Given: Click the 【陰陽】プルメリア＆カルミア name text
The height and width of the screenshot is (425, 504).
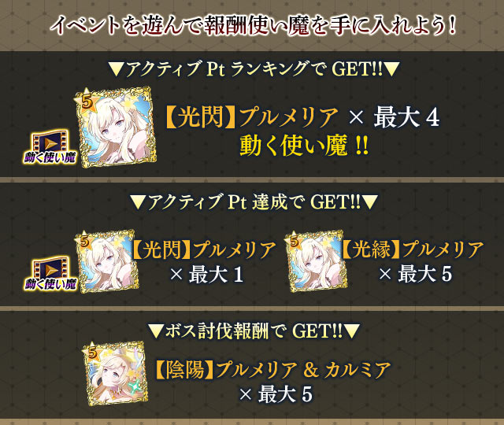Looking at the screenshot, I should pos(273,370).
